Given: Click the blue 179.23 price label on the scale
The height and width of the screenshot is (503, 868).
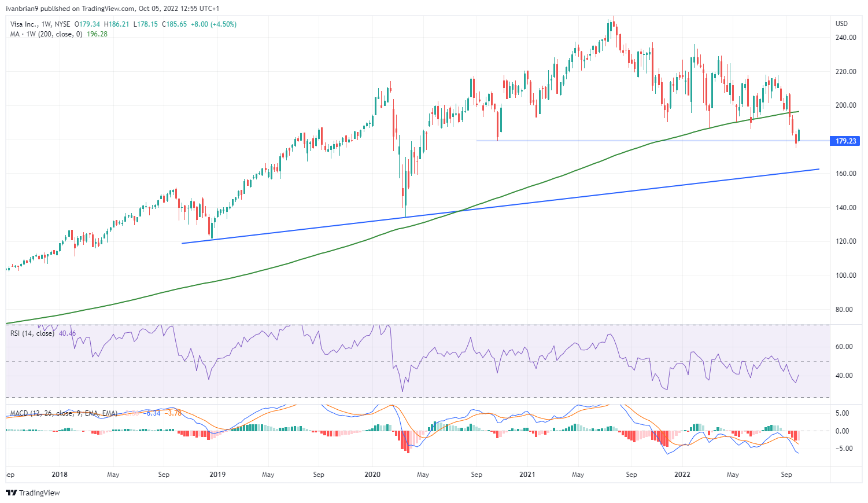Looking at the screenshot, I should pyautogui.click(x=846, y=141).
